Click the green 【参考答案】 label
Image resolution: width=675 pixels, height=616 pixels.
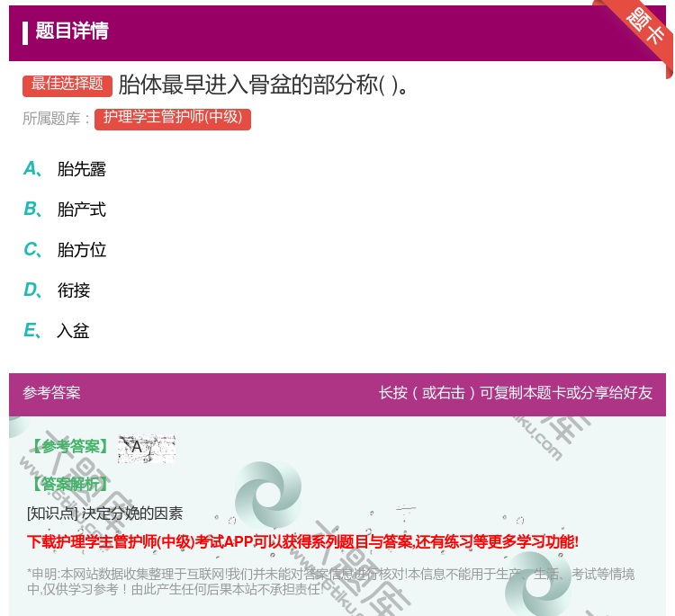coord(68,447)
